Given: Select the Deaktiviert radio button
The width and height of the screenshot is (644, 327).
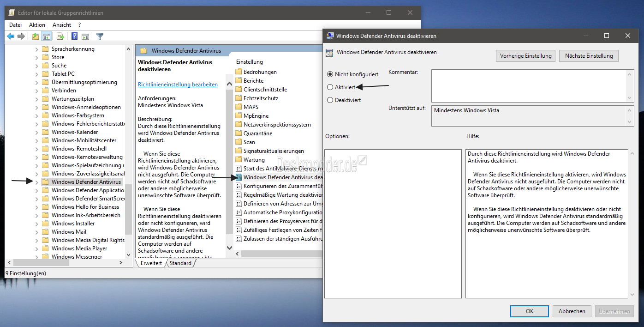Looking at the screenshot, I should 330,100.
